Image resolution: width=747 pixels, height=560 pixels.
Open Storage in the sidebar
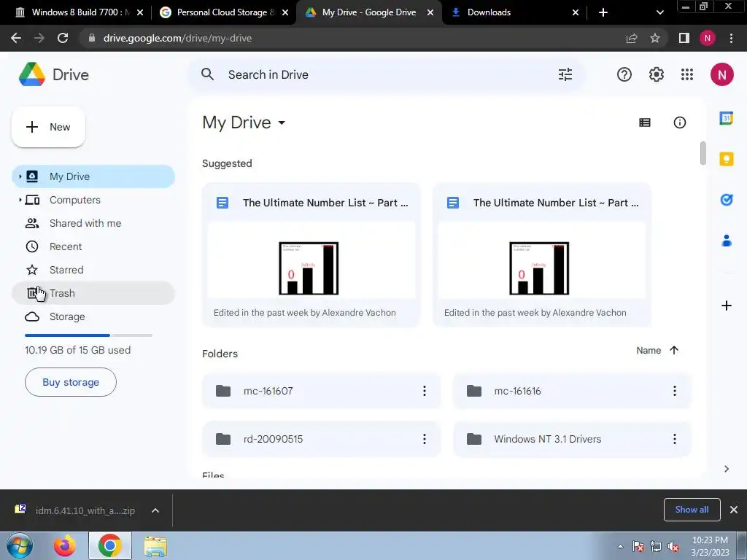93,316
